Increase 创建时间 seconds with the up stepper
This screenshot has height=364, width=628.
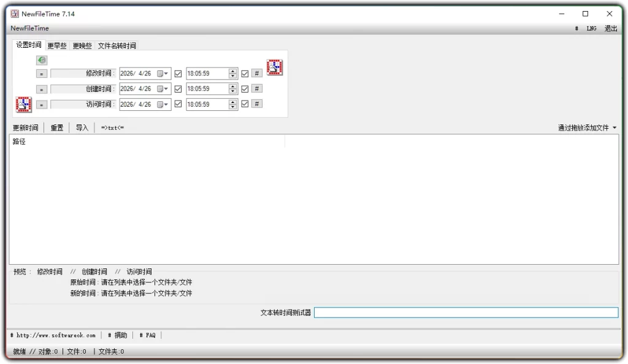point(232,86)
